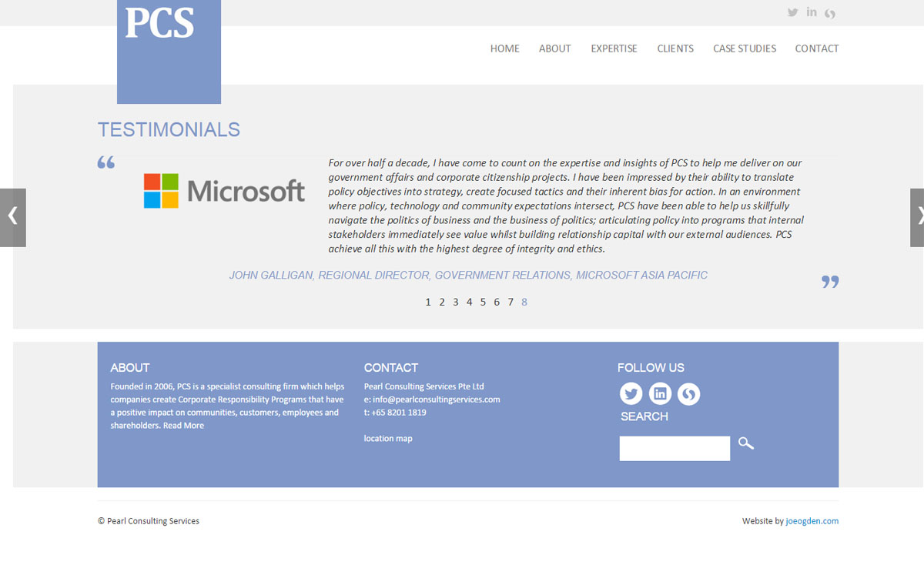Navigate to the Expertise page

click(614, 48)
